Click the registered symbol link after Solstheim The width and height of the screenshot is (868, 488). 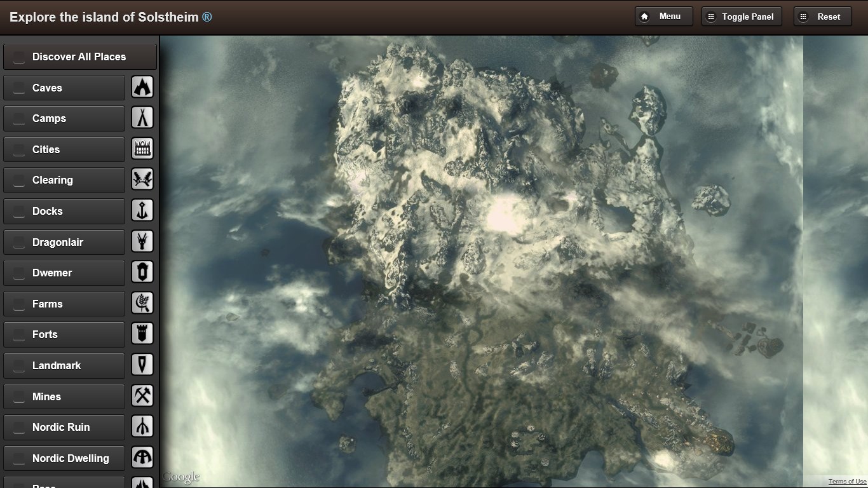point(207,17)
